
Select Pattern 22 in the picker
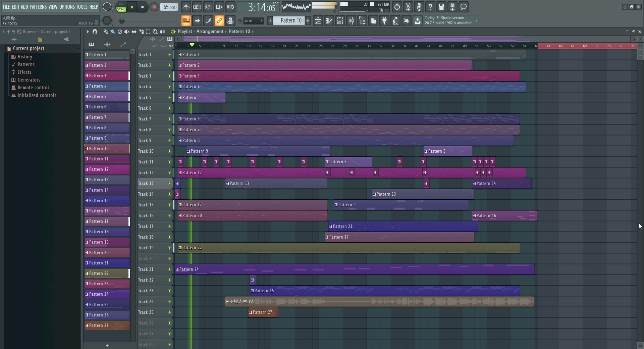pos(107,273)
